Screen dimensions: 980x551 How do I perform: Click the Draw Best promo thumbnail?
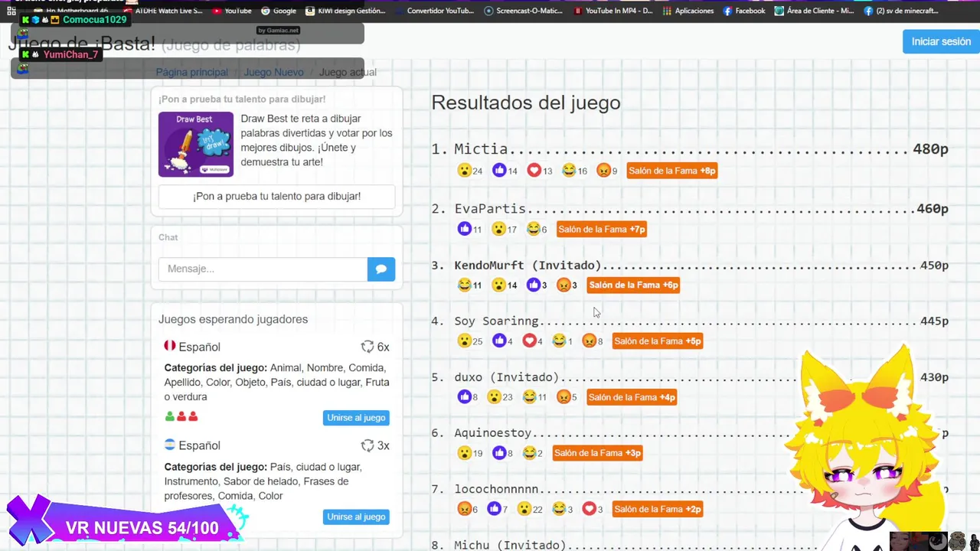click(196, 144)
